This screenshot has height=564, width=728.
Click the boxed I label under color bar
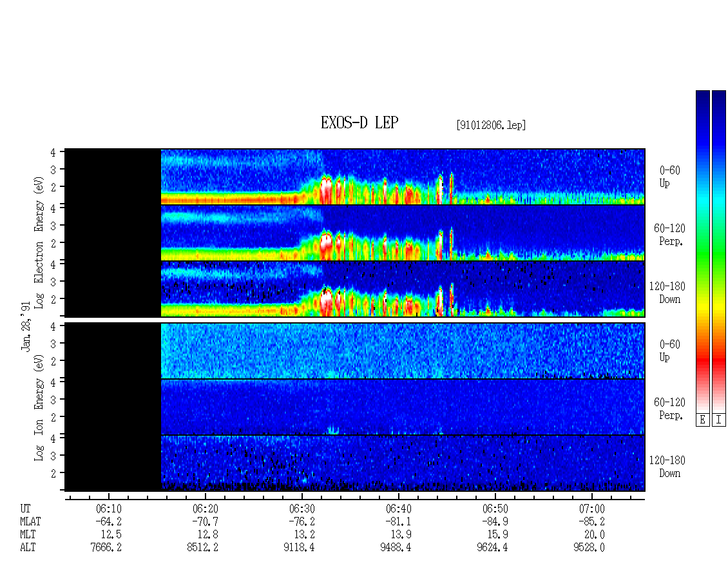719,420
